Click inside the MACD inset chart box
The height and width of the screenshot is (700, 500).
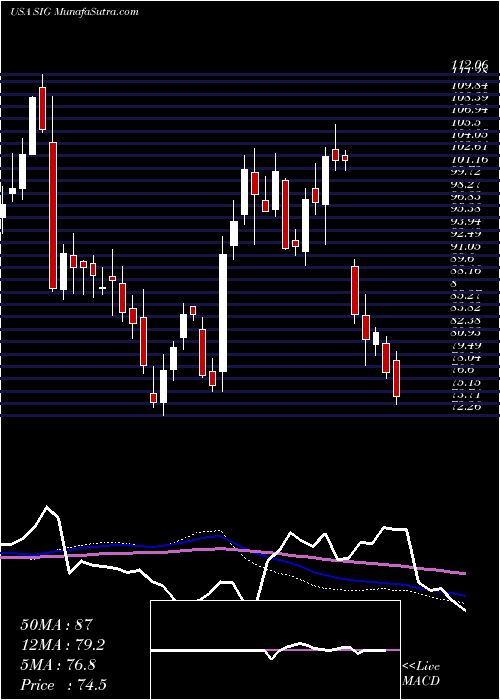tap(275, 650)
